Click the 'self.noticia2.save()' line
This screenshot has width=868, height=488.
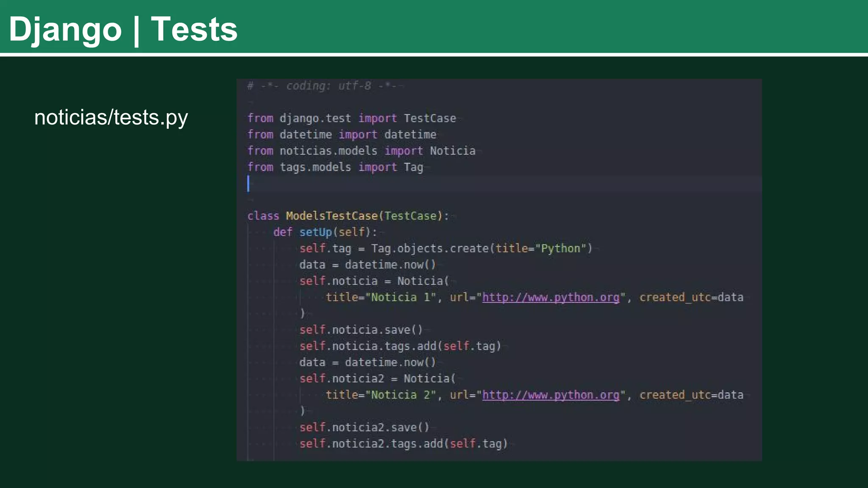(x=364, y=427)
